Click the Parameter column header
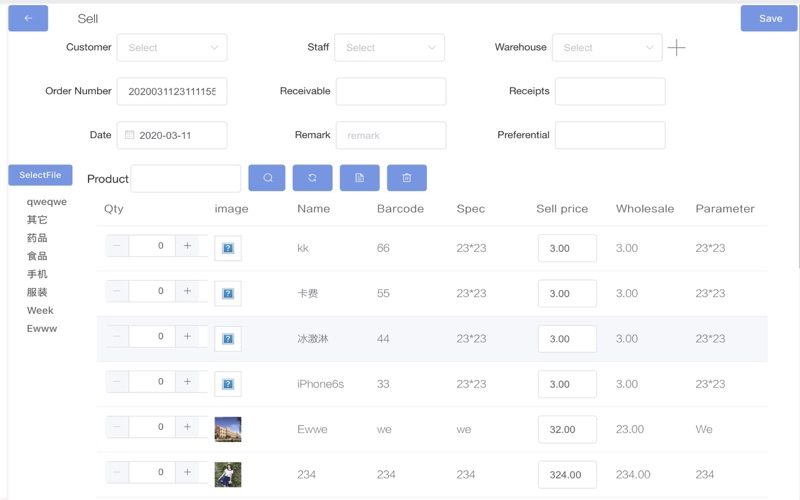 (725, 209)
